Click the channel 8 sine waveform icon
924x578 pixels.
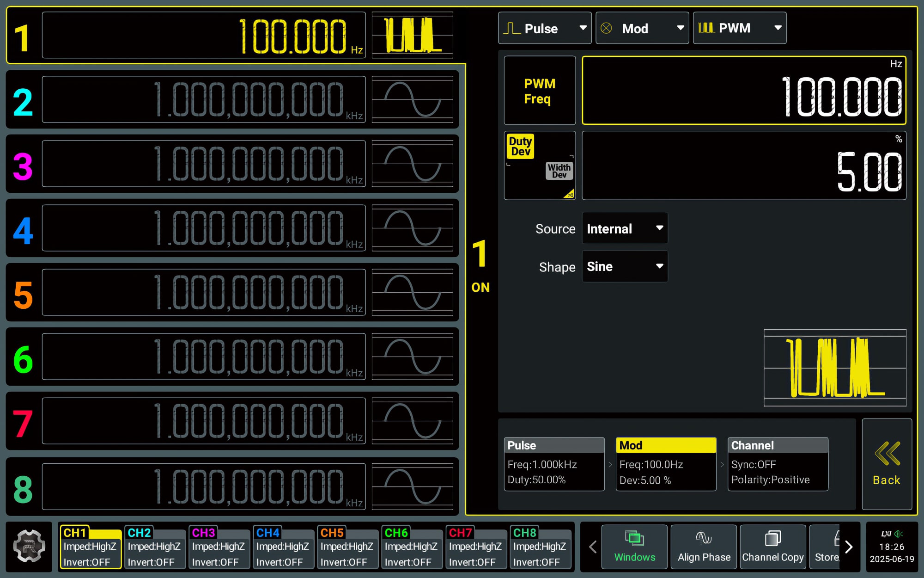point(412,486)
